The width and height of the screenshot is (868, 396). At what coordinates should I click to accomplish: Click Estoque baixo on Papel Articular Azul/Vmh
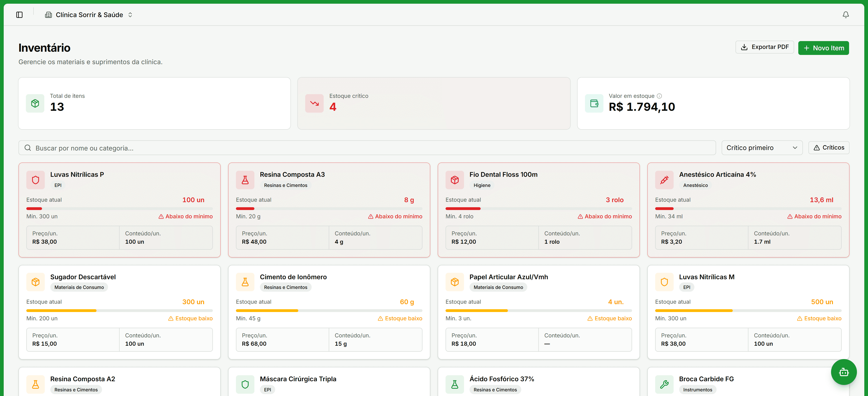pyautogui.click(x=609, y=318)
